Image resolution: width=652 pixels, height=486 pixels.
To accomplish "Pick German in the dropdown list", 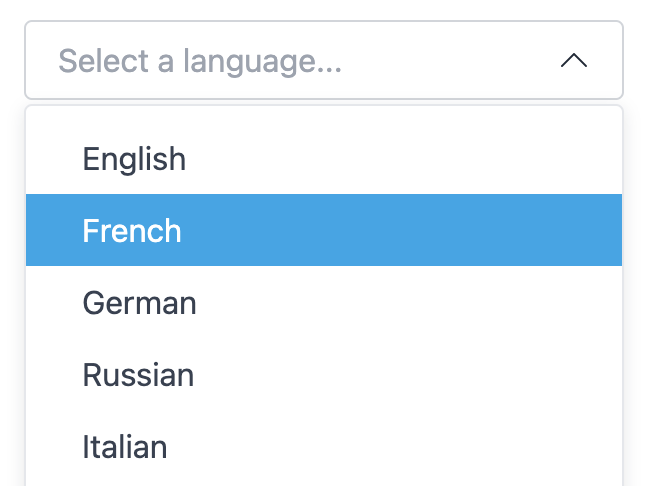I will pos(139,303).
